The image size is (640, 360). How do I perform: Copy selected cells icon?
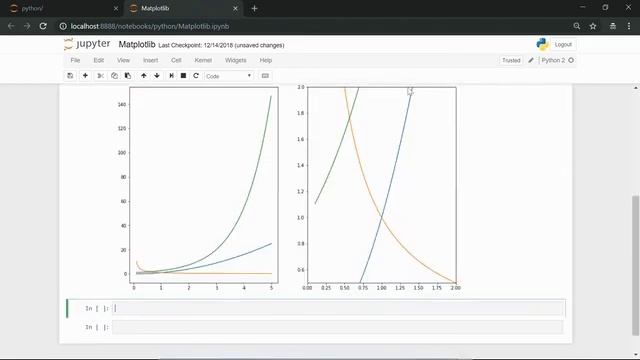(x=114, y=76)
